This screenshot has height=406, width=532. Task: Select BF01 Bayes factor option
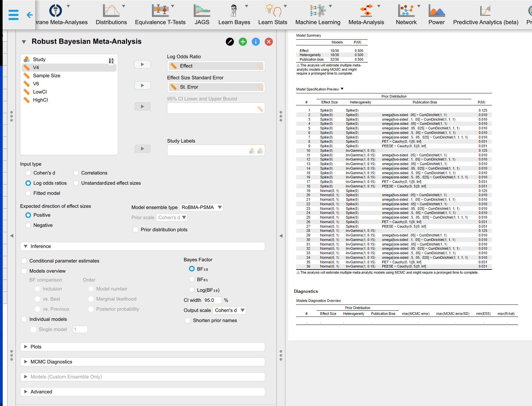192,279
